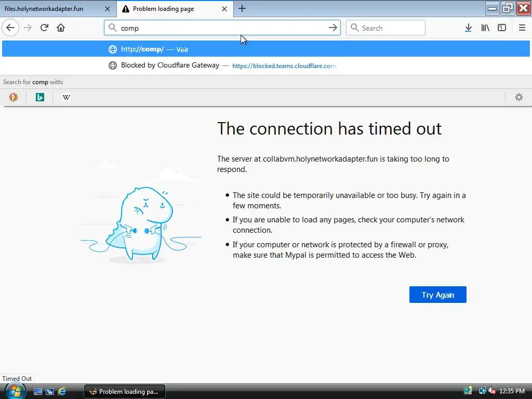This screenshot has height=399, width=532.
Task: Click The connection has timed out heading
Action: point(329,129)
